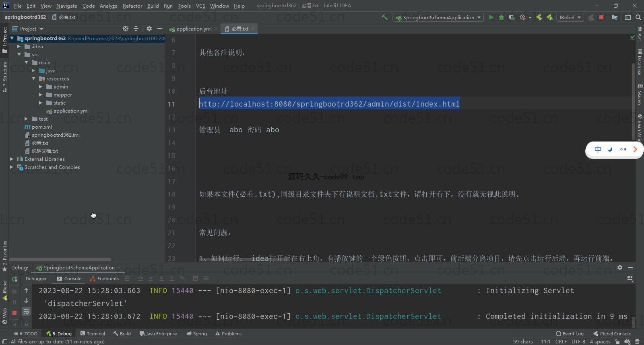Expand External Libraries node
The image size is (644, 345).
coord(12,159)
